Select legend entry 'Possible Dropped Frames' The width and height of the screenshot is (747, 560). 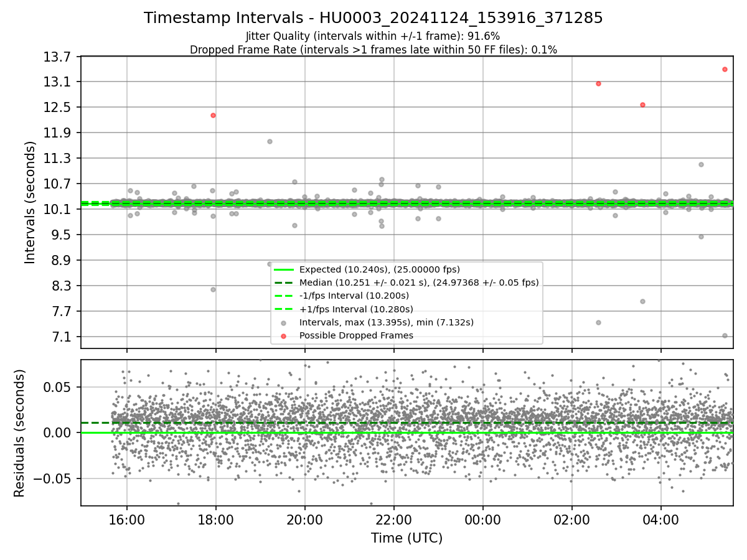(356, 335)
